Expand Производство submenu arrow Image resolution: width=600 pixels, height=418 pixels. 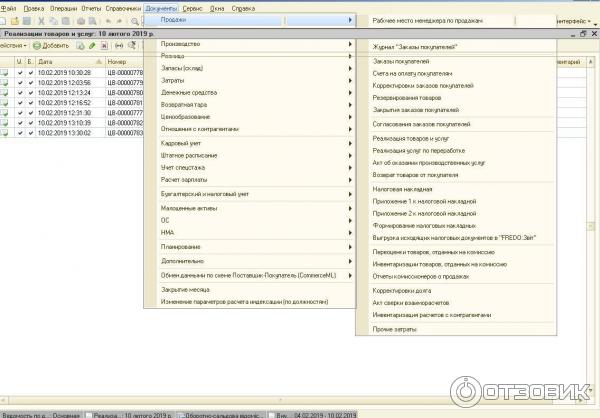coord(350,44)
